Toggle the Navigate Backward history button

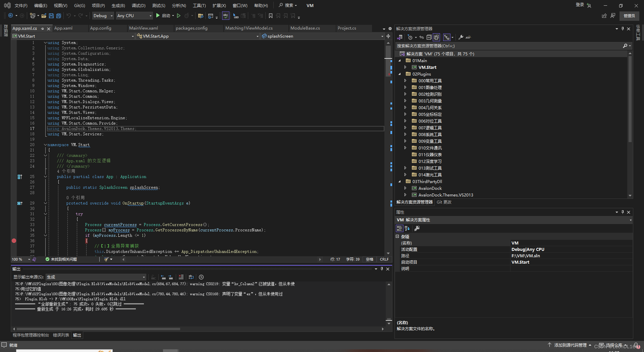pyautogui.click(x=10, y=15)
